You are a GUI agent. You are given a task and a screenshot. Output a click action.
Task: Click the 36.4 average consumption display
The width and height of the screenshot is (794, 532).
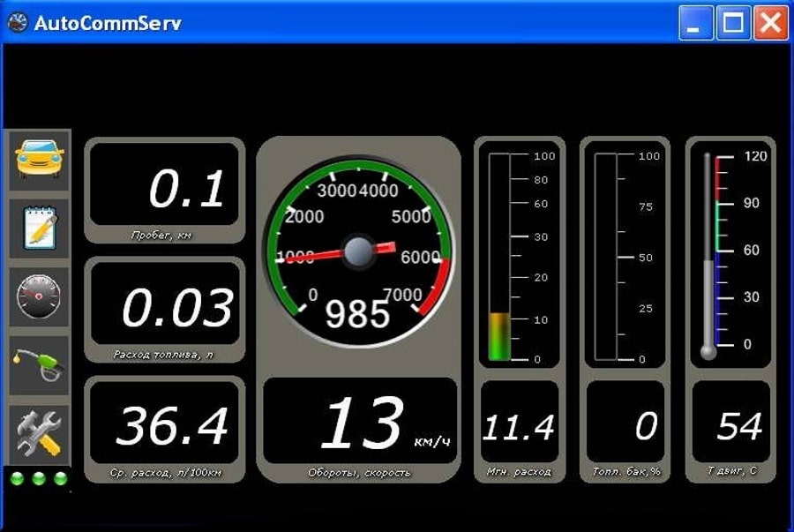[x=165, y=423]
